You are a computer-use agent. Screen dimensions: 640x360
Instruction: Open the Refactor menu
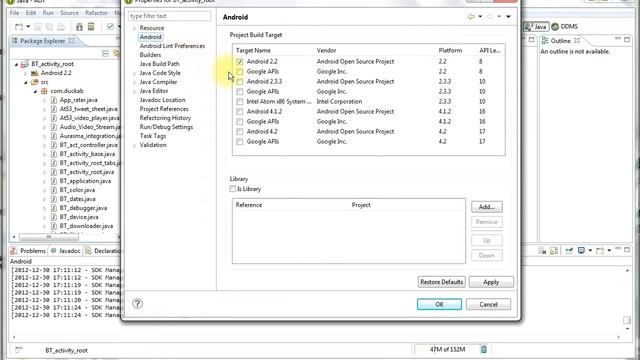coord(96,13)
